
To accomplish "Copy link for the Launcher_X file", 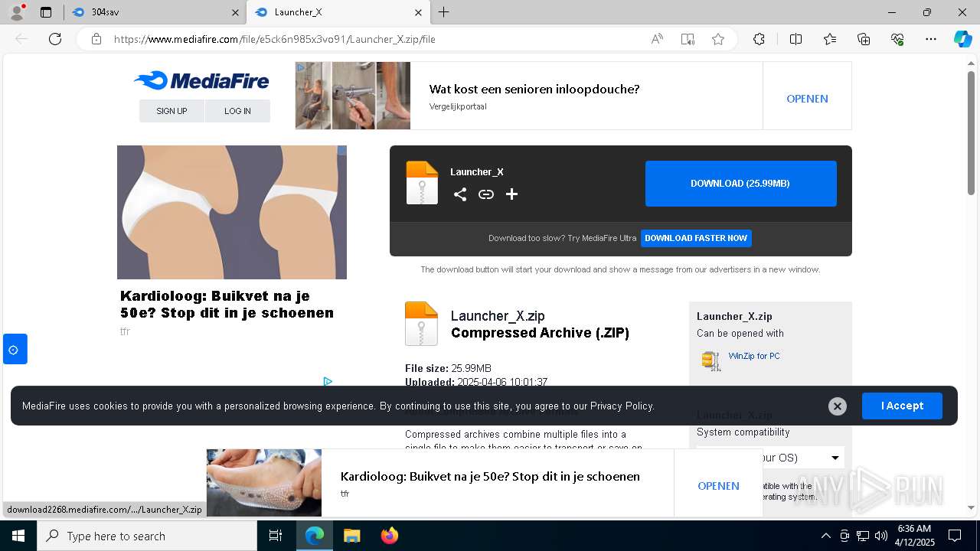I will [486, 194].
